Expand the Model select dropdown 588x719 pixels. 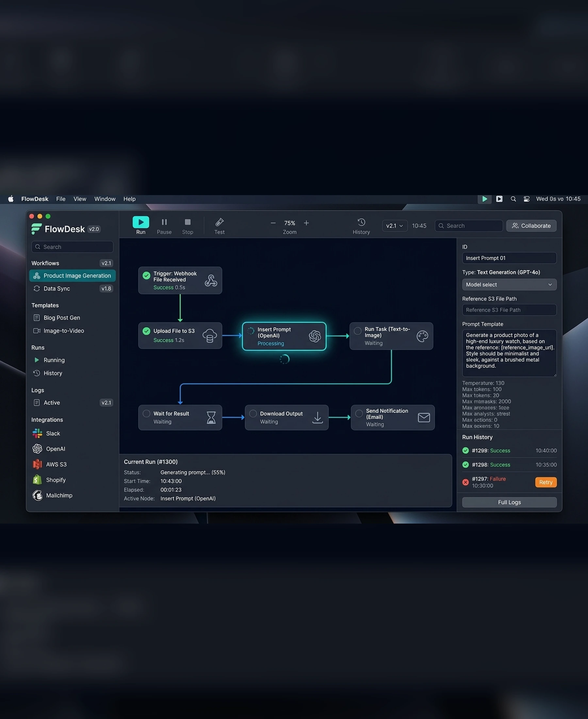pos(509,285)
